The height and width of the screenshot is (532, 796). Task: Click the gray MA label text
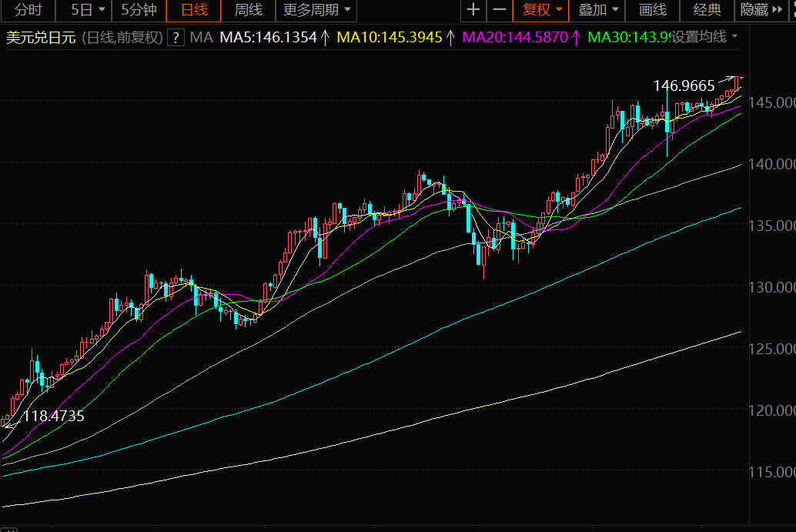201,38
